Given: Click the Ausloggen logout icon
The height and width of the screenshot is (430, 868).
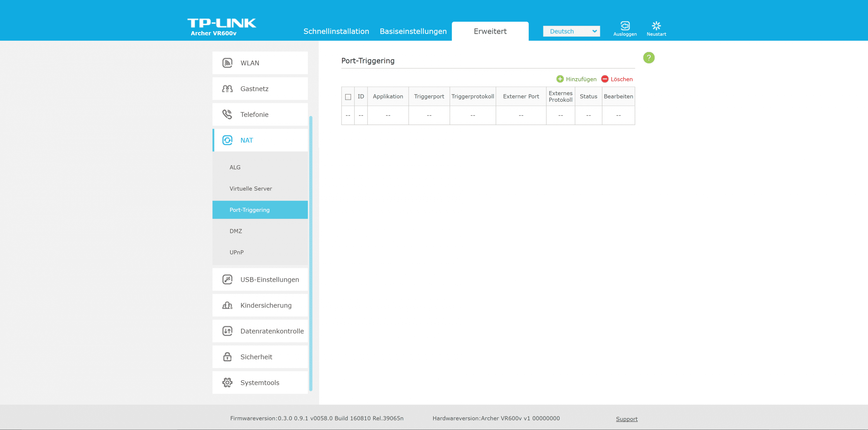Looking at the screenshot, I should tap(625, 26).
